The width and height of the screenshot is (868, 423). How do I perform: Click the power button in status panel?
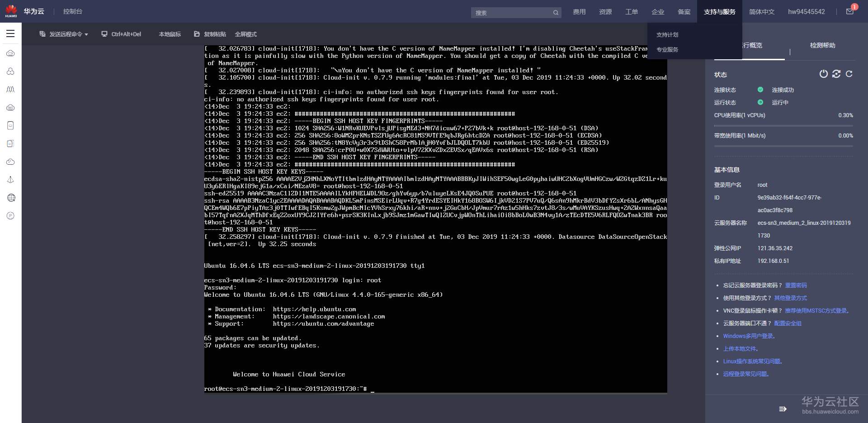coord(824,74)
